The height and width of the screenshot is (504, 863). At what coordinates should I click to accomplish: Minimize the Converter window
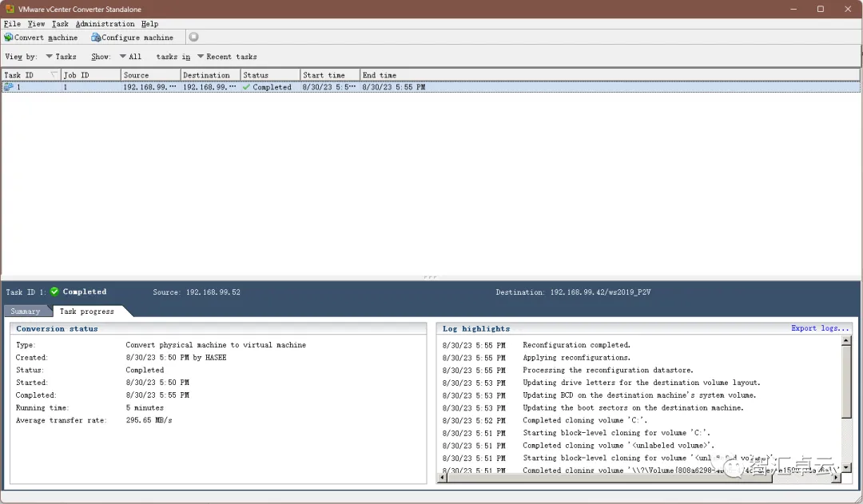click(x=793, y=9)
